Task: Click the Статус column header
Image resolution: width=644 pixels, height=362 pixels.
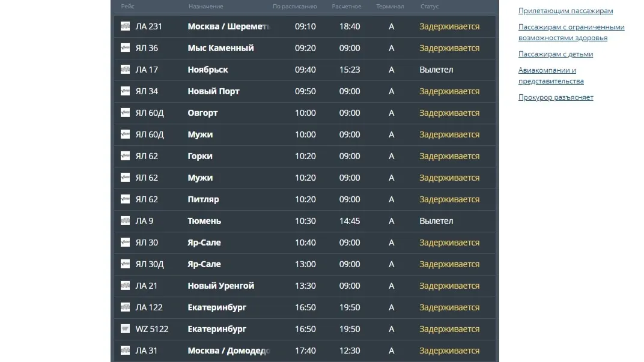Action: [x=429, y=7]
